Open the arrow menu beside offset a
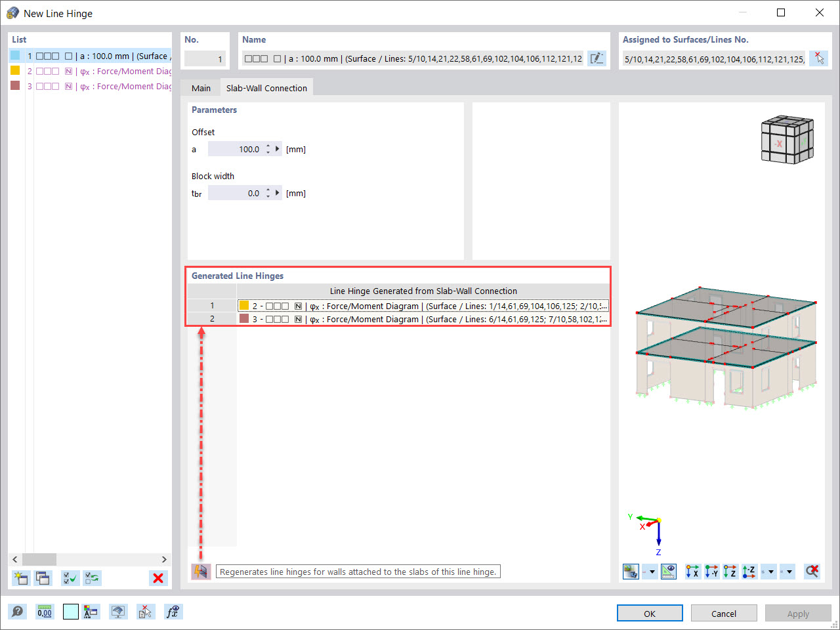 pos(278,149)
